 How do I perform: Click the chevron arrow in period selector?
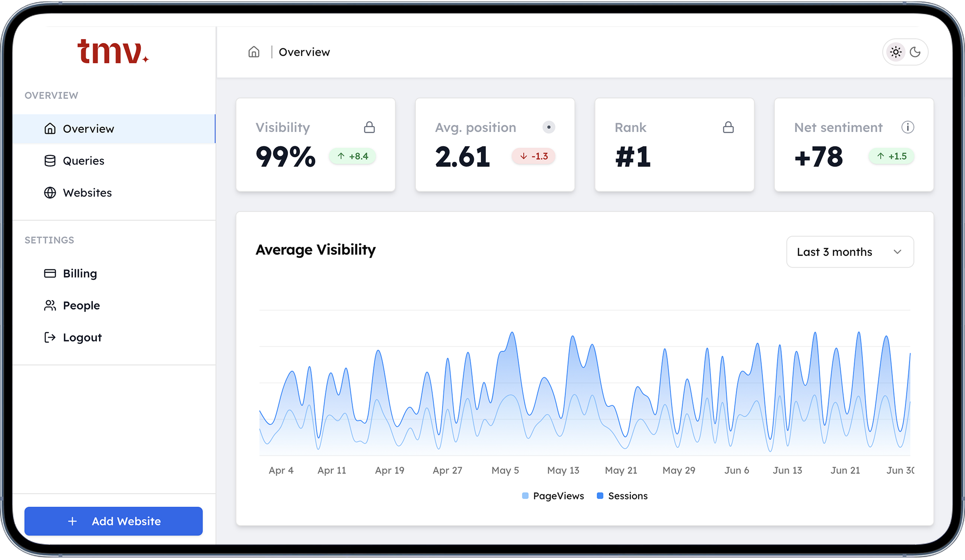(x=897, y=252)
